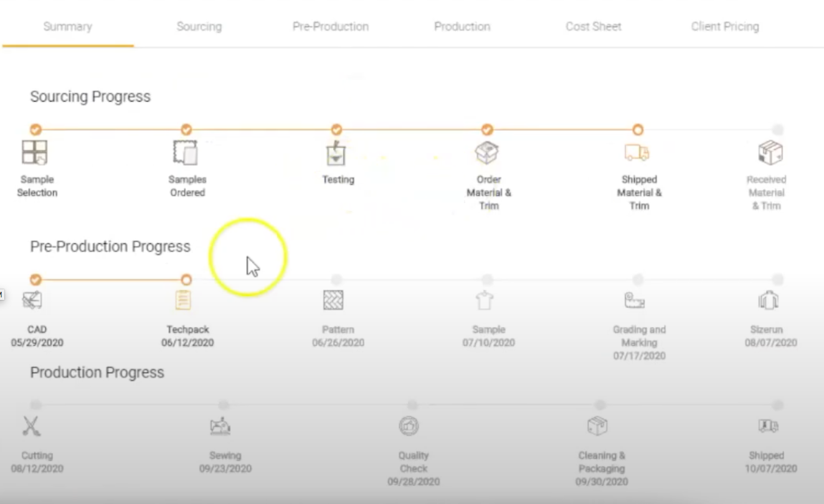
Task: Select the Testing icon
Action: tap(336, 152)
